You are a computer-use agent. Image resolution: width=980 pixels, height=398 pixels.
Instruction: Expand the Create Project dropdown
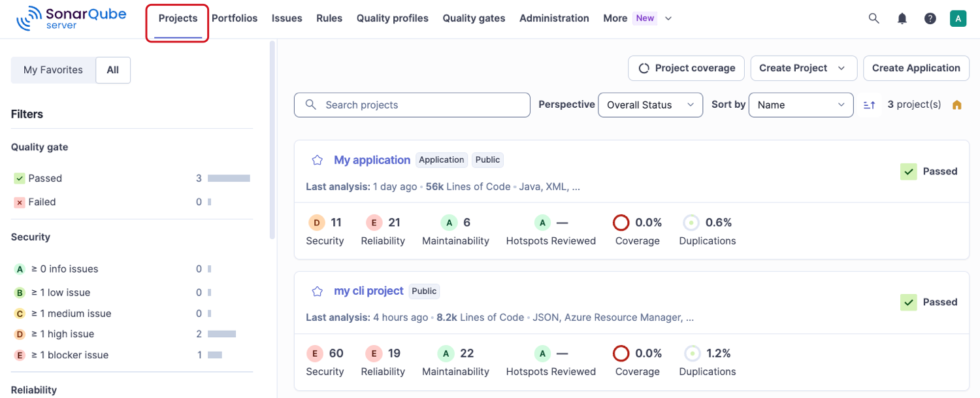803,68
